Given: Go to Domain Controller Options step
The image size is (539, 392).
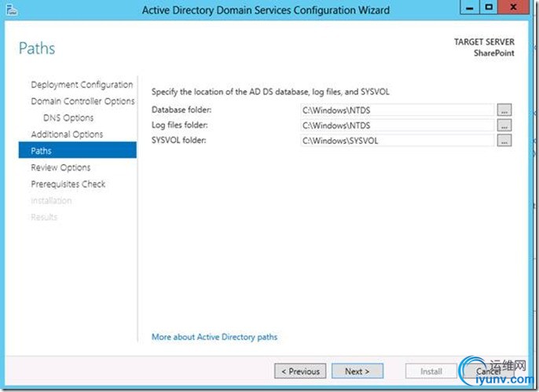Looking at the screenshot, I should 82,101.
